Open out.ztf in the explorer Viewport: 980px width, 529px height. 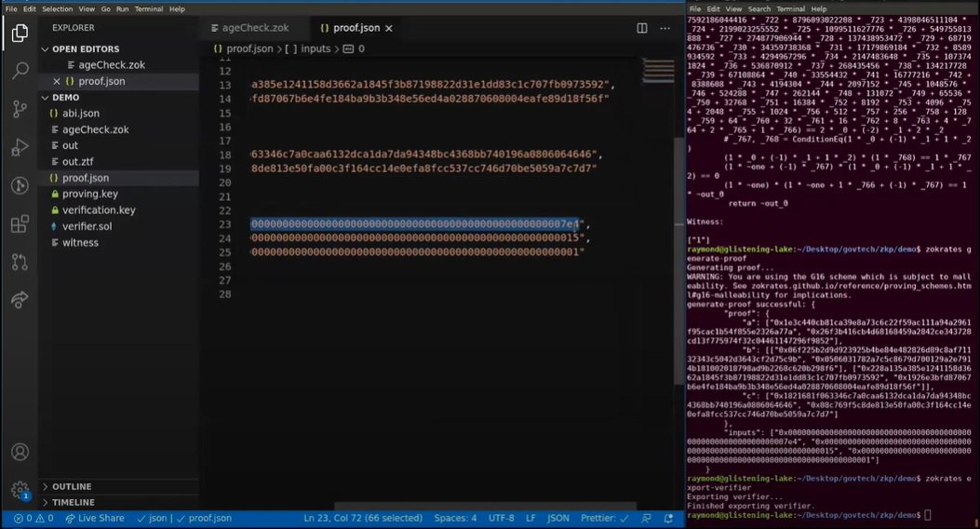[119, 161]
